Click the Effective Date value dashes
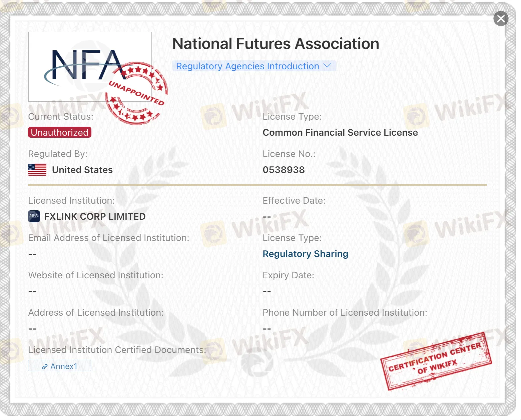Viewport: 521px width, 420px height. (x=267, y=217)
